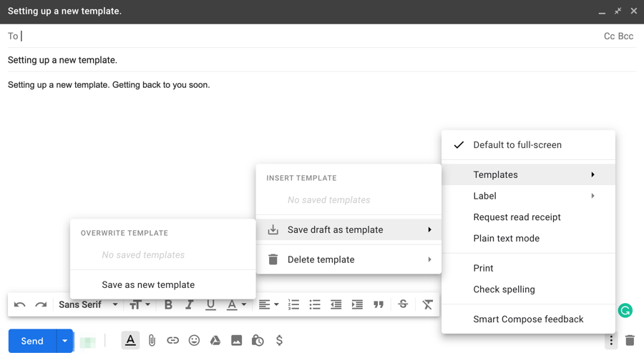Open more send options arrow

(x=65, y=341)
